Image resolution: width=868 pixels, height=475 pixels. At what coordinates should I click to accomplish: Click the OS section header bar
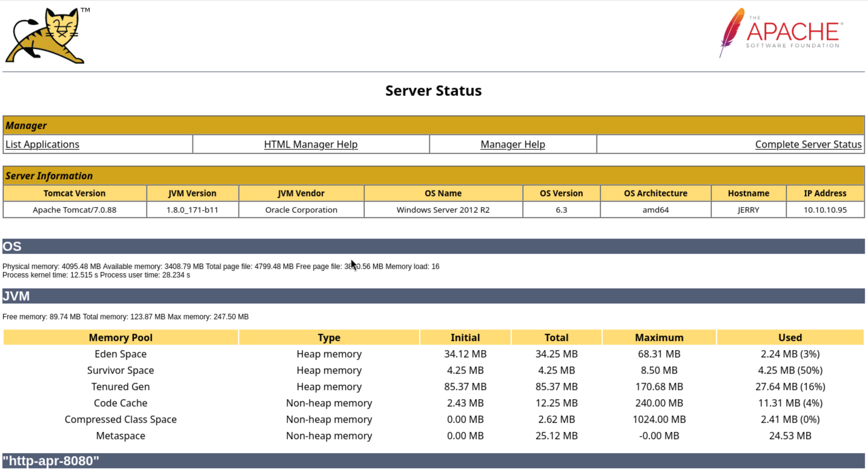point(433,246)
